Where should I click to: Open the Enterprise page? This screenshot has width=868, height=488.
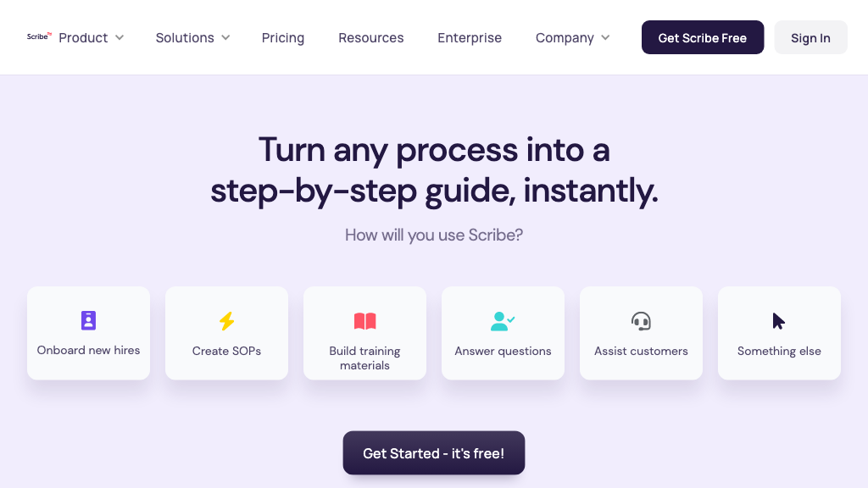470,37
